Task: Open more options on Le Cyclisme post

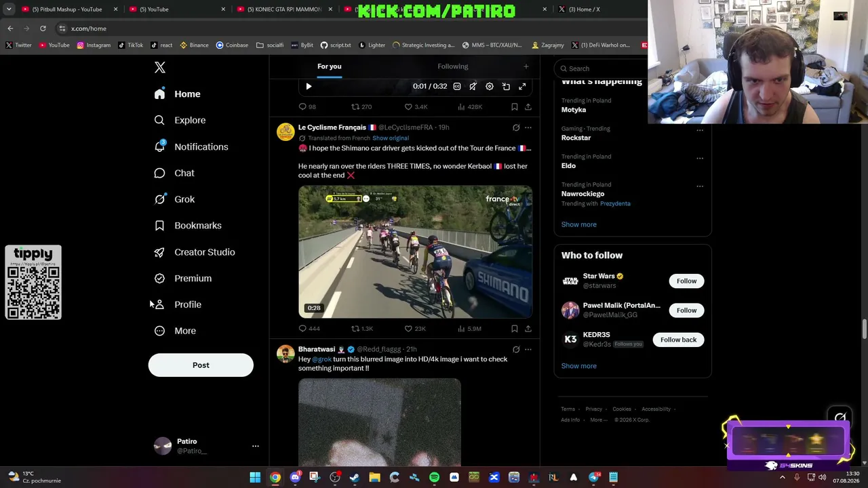Action: click(x=528, y=127)
